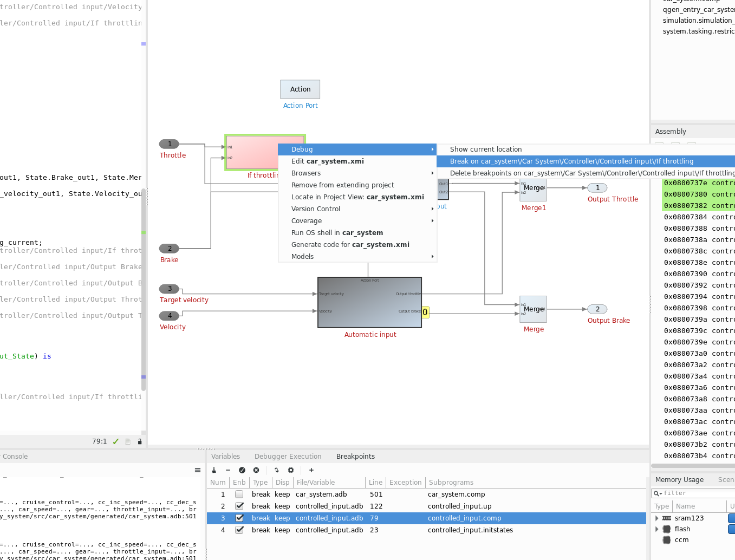Select the Output Throttle port 1
The height and width of the screenshot is (560, 735).
click(x=597, y=188)
